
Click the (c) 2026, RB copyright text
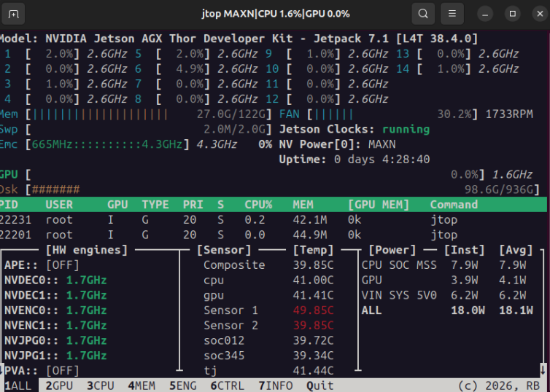499,385
